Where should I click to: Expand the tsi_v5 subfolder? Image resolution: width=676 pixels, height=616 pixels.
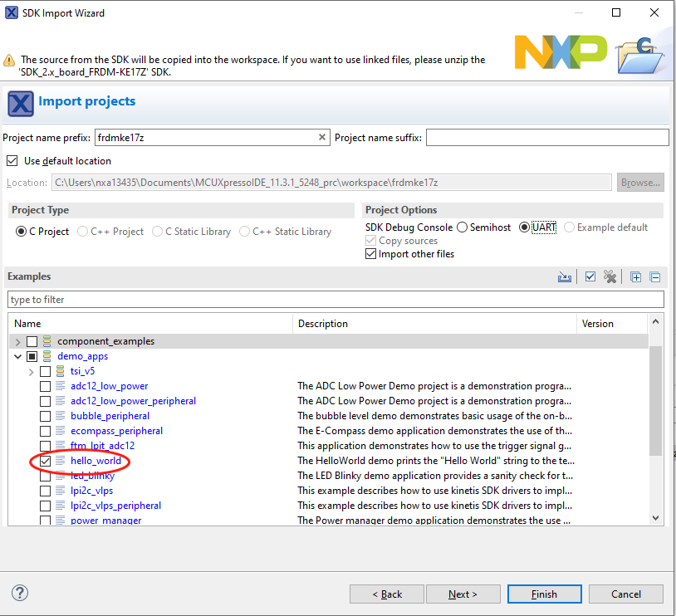pyautogui.click(x=32, y=371)
